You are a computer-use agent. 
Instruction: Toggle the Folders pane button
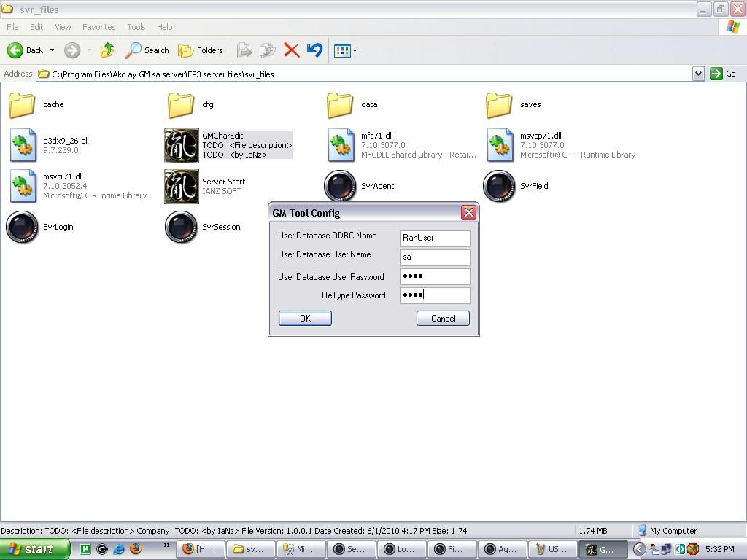click(201, 50)
